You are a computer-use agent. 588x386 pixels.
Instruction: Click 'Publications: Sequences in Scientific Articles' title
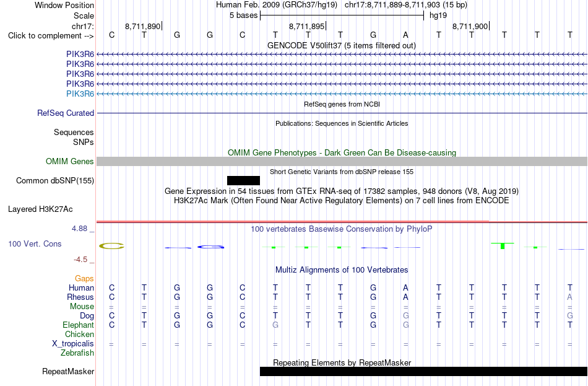pyautogui.click(x=342, y=123)
